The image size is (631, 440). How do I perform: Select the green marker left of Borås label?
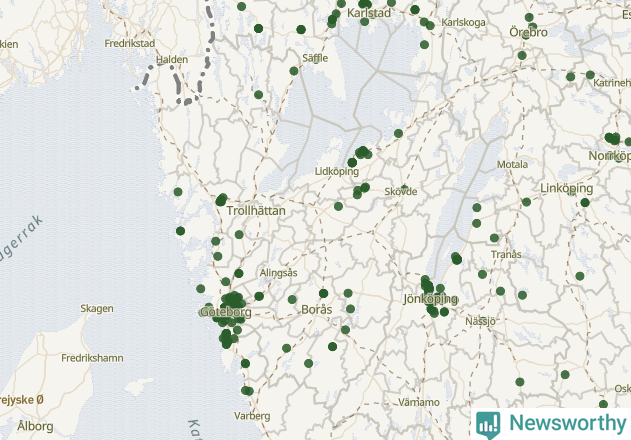pos(292,300)
